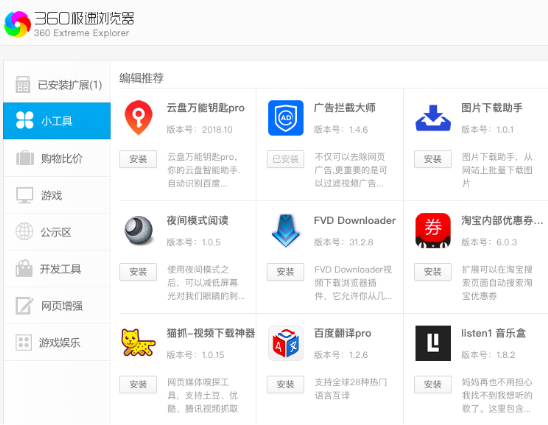Click the 360 Extreme Explorer logo
548x425 pixels.
(17, 24)
